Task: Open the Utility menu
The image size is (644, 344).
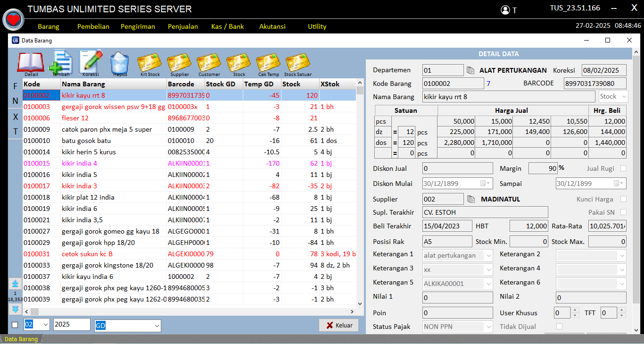Action: (x=317, y=26)
